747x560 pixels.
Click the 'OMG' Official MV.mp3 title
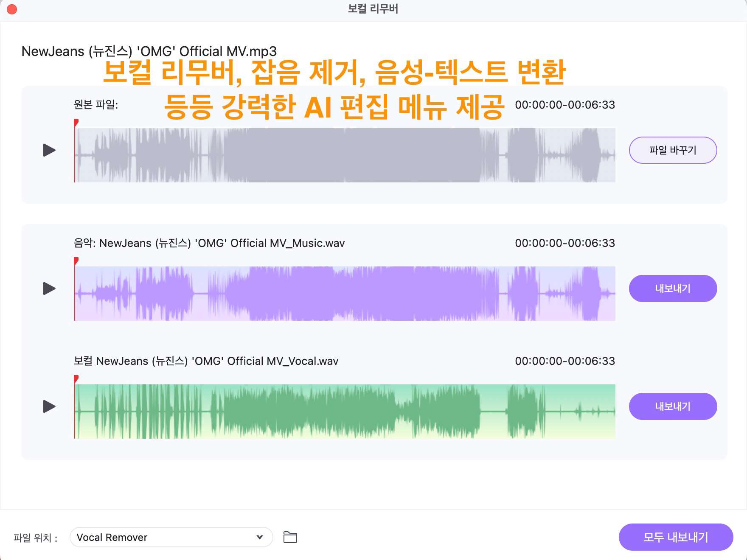pyautogui.click(x=149, y=51)
